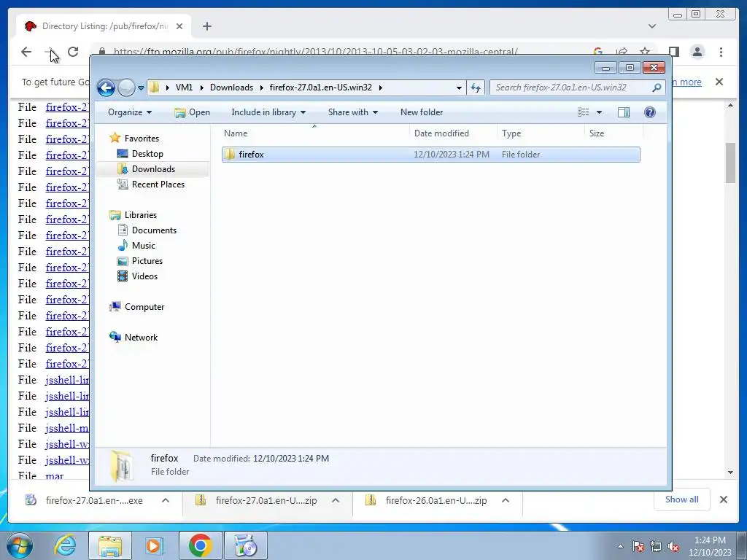Open the Music library
This screenshot has width=747, height=560.
[144, 246]
